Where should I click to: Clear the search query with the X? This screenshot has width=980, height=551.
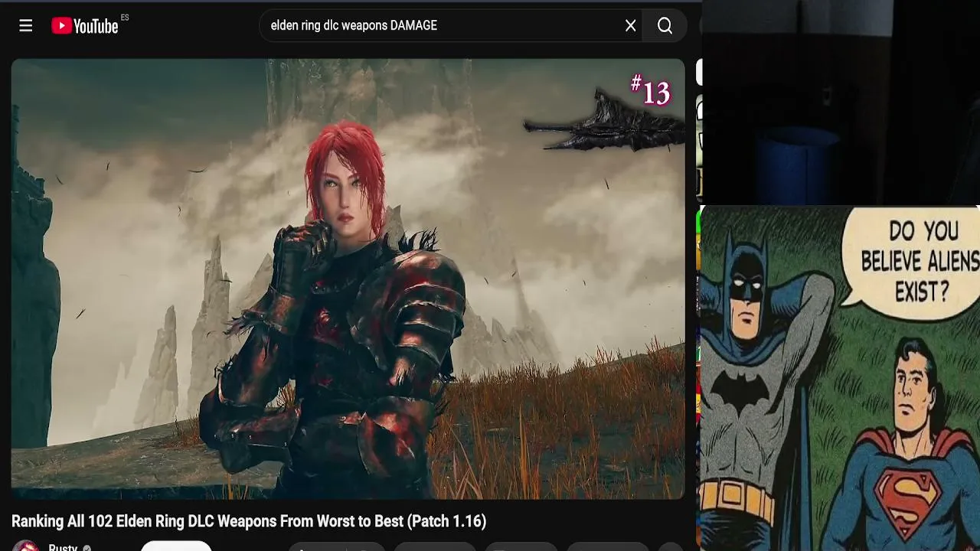630,26
